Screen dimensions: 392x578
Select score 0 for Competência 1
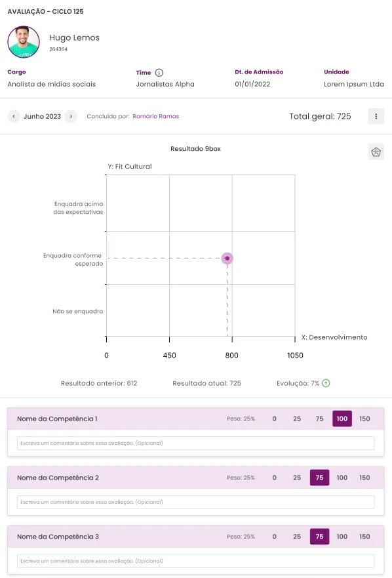275,419
